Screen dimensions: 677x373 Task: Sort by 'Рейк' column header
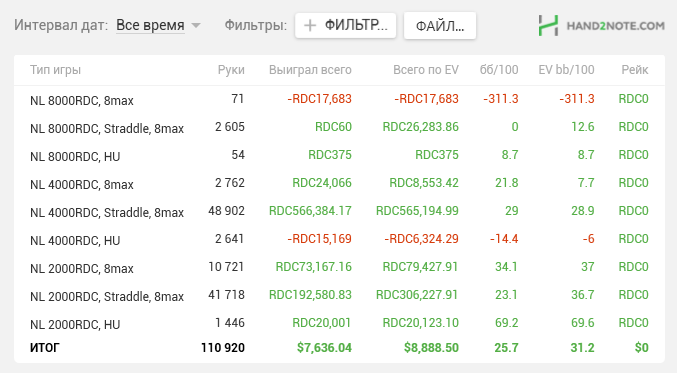click(x=635, y=70)
